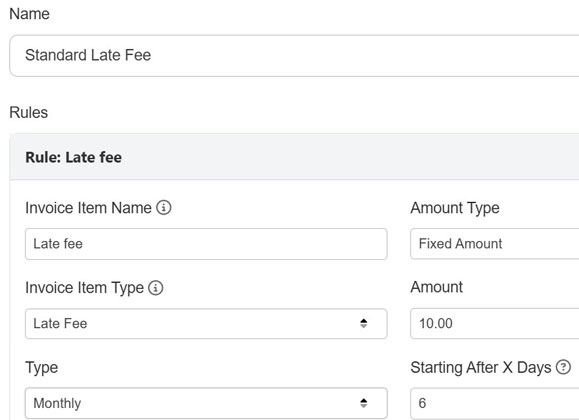Click the Invoice Item Name label text
This screenshot has height=420, width=579.
click(x=89, y=208)
